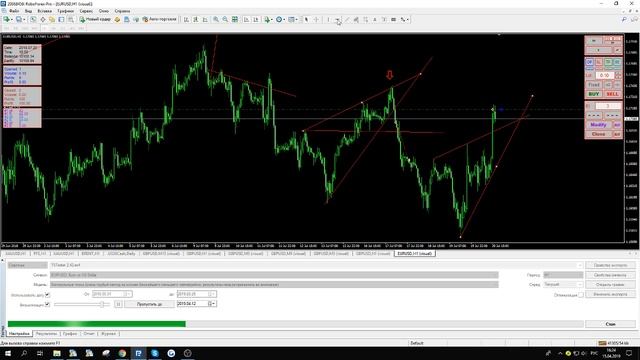Select the crosshair tool
Viewport: 640px width, 360px height.
316,19
